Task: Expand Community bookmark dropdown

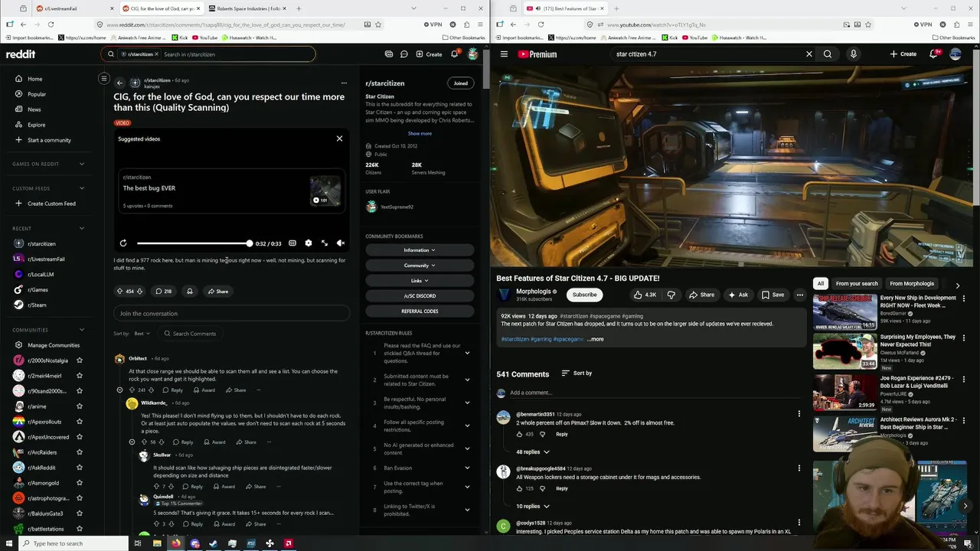Action: pyautogui.click(x=420, y=266)
